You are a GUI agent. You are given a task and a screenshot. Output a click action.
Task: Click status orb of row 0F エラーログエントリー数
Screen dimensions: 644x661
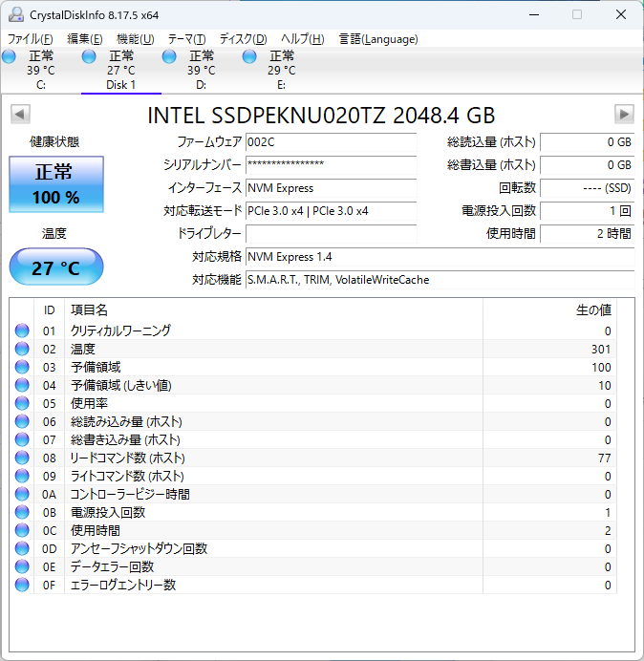coord(22,585)
